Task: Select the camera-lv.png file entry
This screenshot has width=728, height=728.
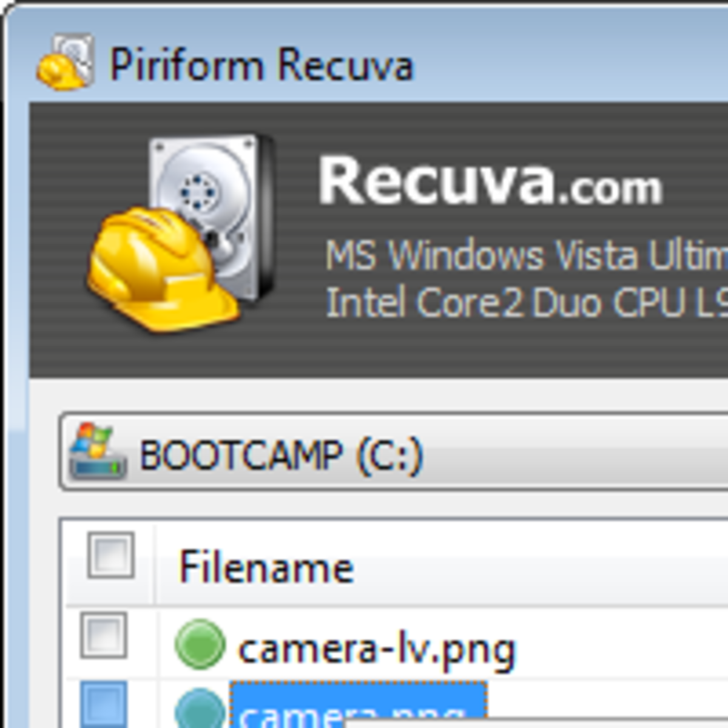Action: (x=376, y=645)
